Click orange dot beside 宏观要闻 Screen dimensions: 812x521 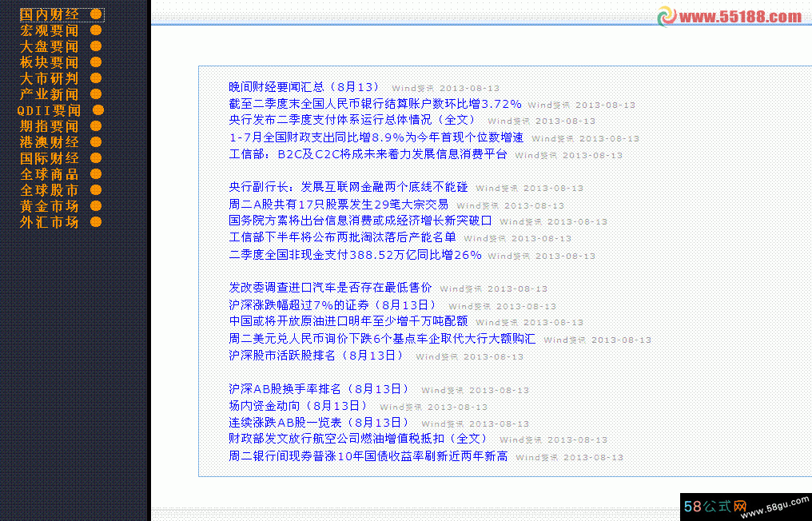click(96, 30)
